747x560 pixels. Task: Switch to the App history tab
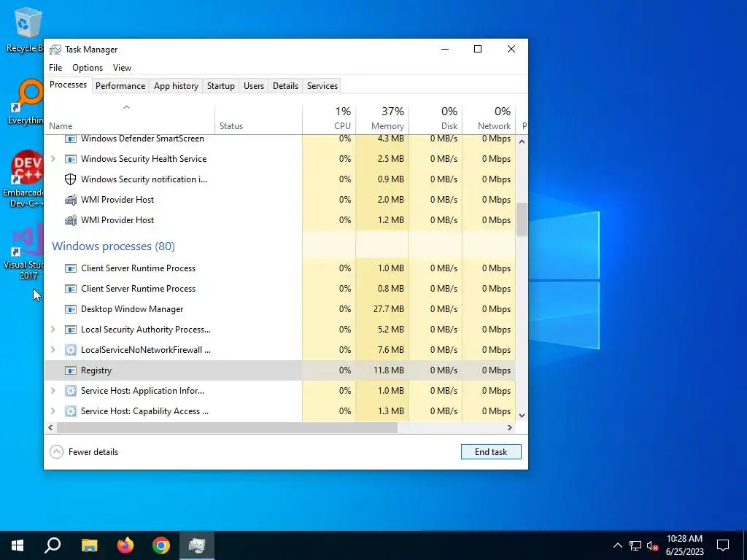pos(176,86)
